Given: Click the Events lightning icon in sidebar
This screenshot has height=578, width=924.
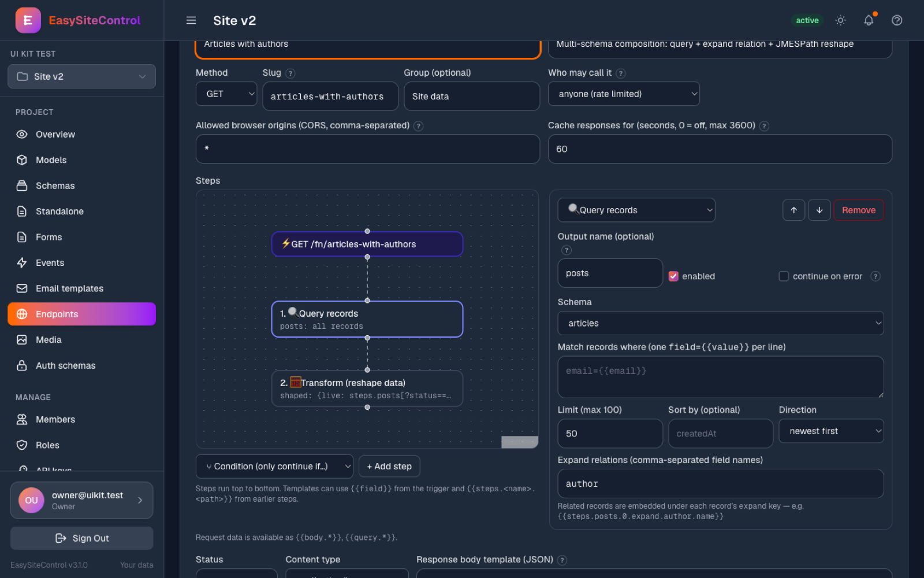Looking at the screenshot, I should [22, 263].
